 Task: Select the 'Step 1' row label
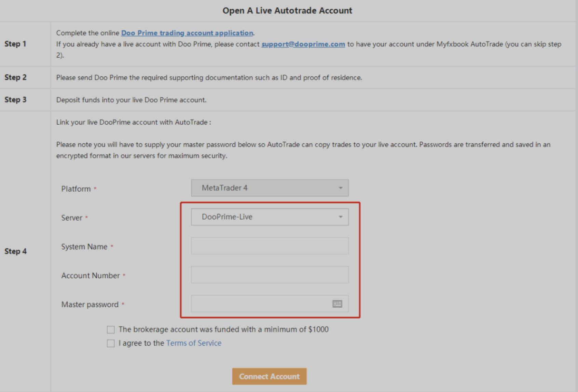coord(15,44)
